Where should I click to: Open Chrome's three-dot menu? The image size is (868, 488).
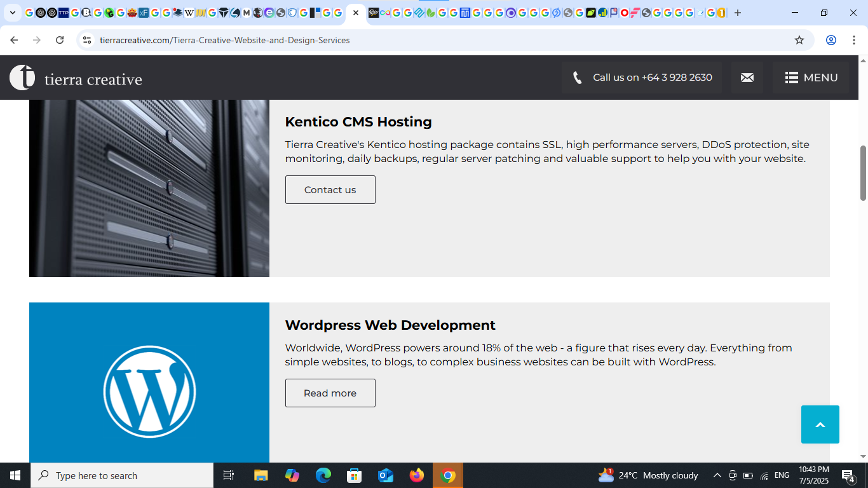tap(854, 40)
